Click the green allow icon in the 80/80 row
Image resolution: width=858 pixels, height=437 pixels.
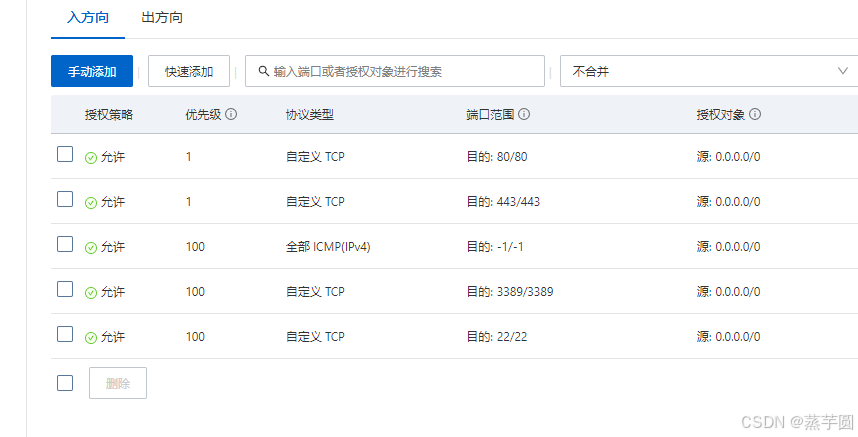(x=91, y=158)
